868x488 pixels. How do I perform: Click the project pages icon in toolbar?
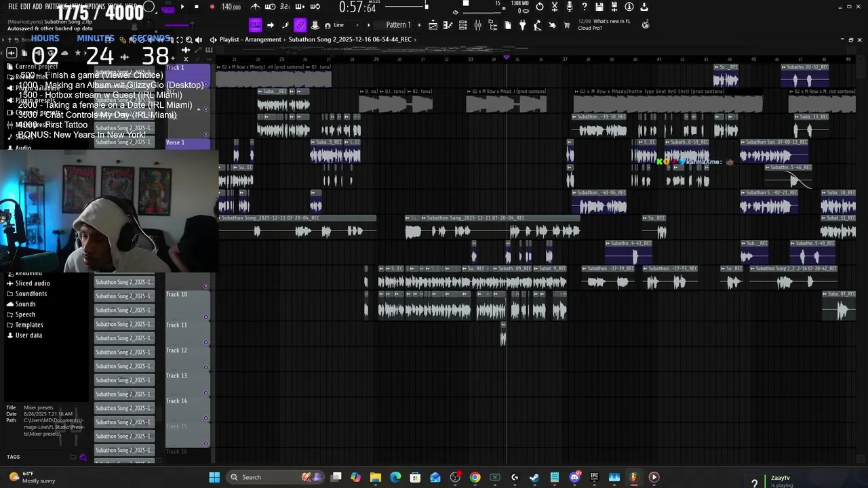(x=507, y=25)
